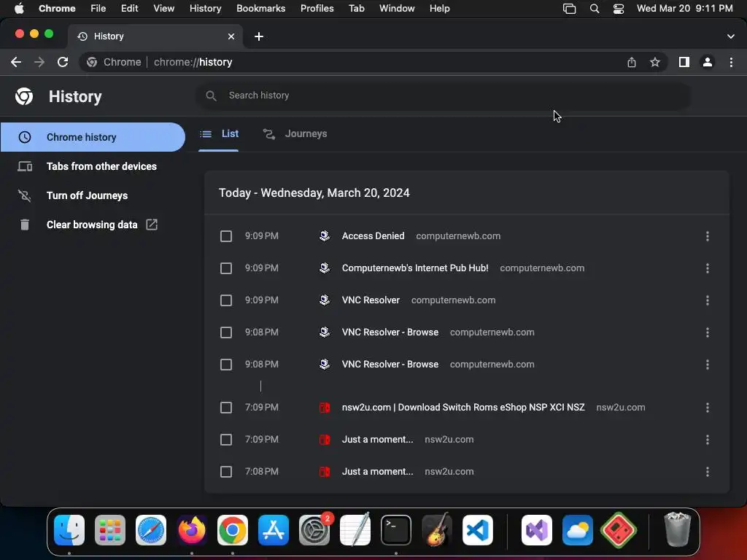The width and height of the screenshot is (747, 560).
Task: Focus the Search history field
Action: click(443, 96)
